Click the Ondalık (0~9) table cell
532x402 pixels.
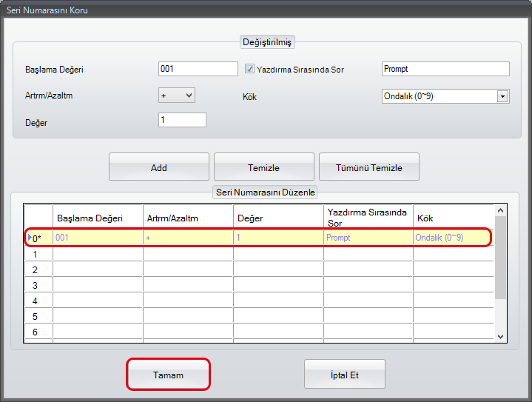(451, 238)
